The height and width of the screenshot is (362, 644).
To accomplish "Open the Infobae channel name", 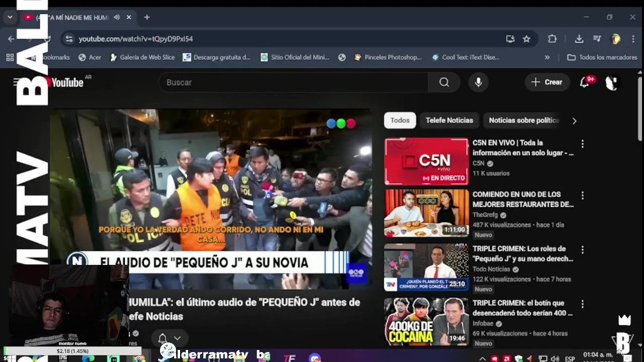I will pos(484,323).
